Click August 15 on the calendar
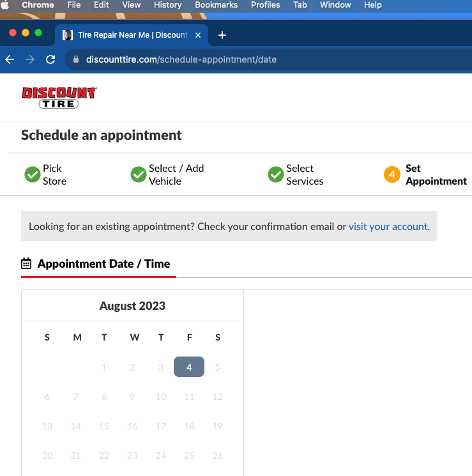Screen dimensions: 472x476 pos(104,426)
